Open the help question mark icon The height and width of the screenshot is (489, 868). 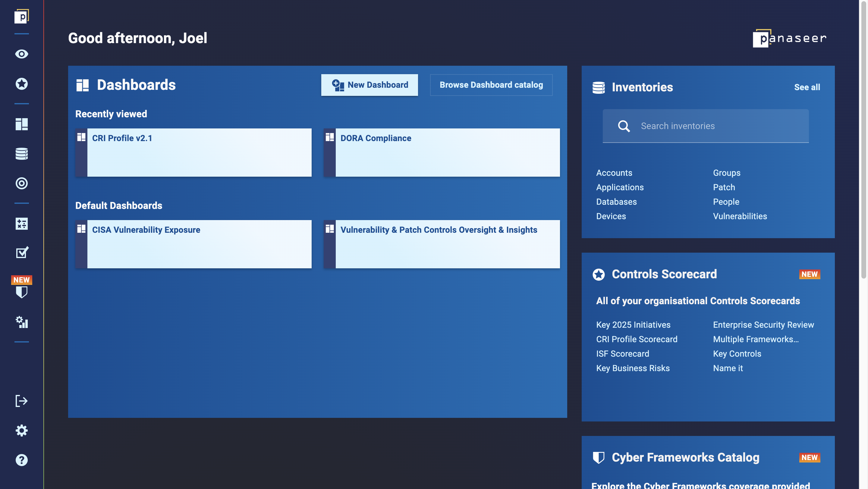(x=22, y=460)
